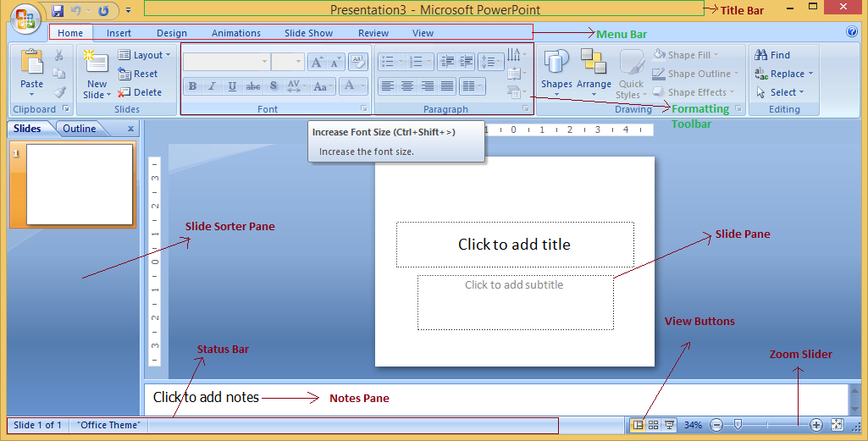The width and height of the screenshot is (868, 441).
Task: Open the Shapes gallery
Action: (556, 73)
